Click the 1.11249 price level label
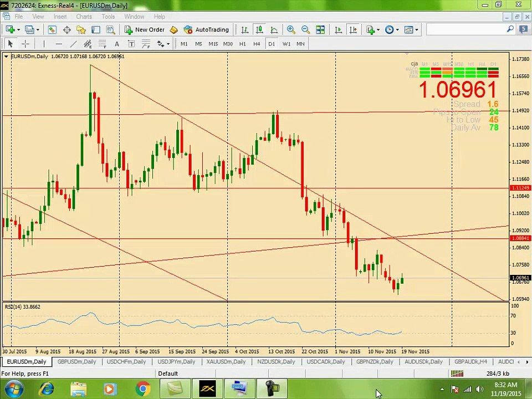 pos(520,188)
